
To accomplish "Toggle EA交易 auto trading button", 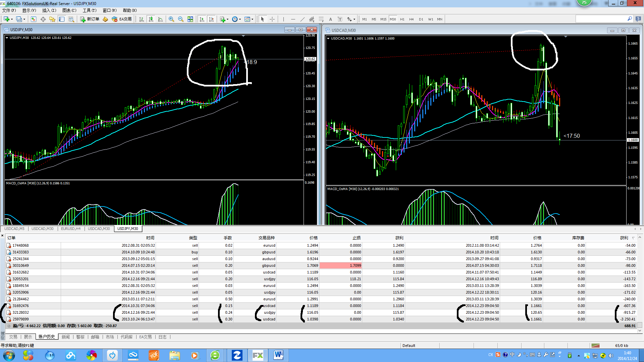I will [x=122, y=19].
